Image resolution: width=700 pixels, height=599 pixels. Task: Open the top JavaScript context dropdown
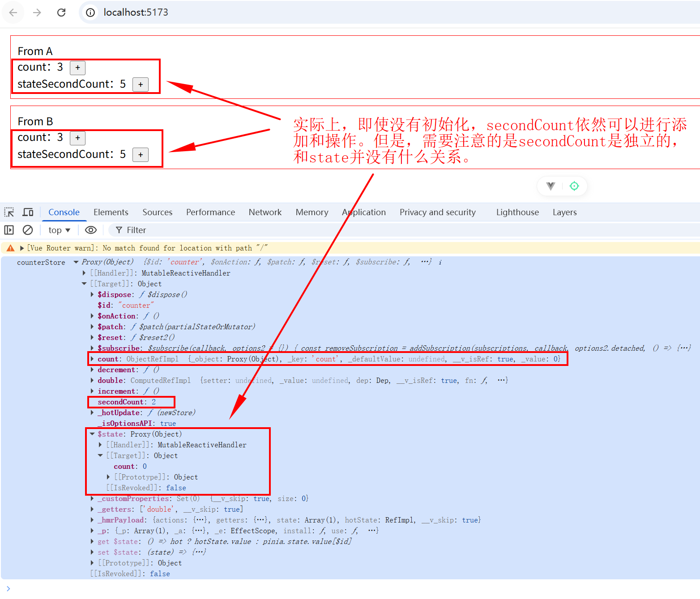click(60, 230)
